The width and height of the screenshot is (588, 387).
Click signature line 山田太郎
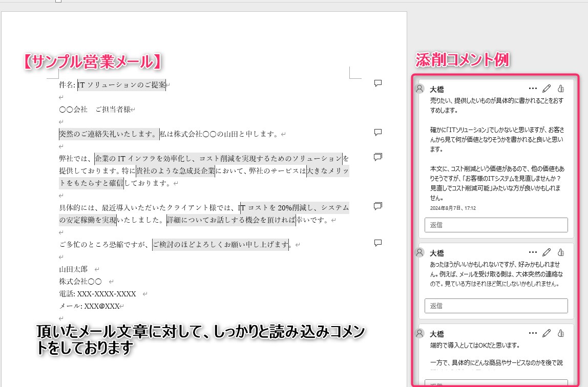pos(73,269)
